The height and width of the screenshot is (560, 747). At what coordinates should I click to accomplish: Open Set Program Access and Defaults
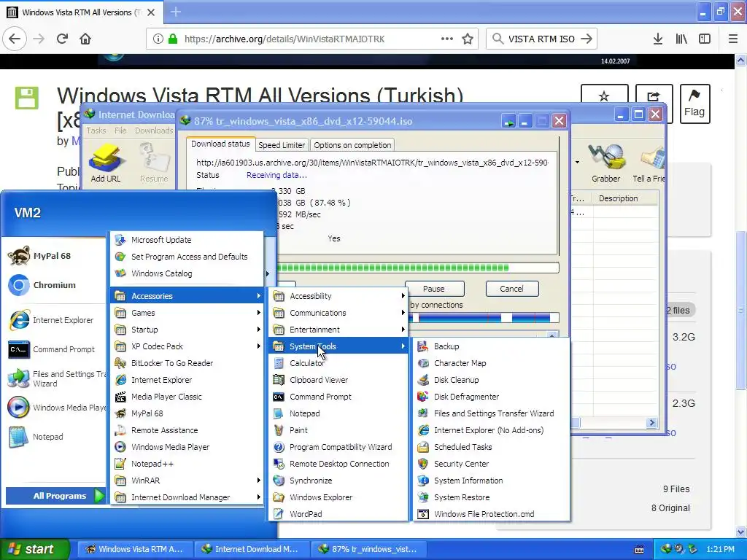click(x=187, y=256)
